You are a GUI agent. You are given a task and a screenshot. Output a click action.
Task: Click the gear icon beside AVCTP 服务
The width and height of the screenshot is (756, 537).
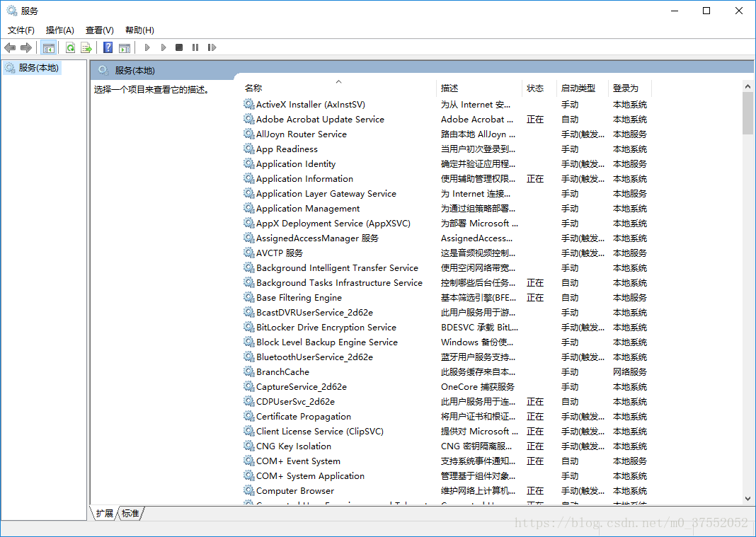[248, 253]
